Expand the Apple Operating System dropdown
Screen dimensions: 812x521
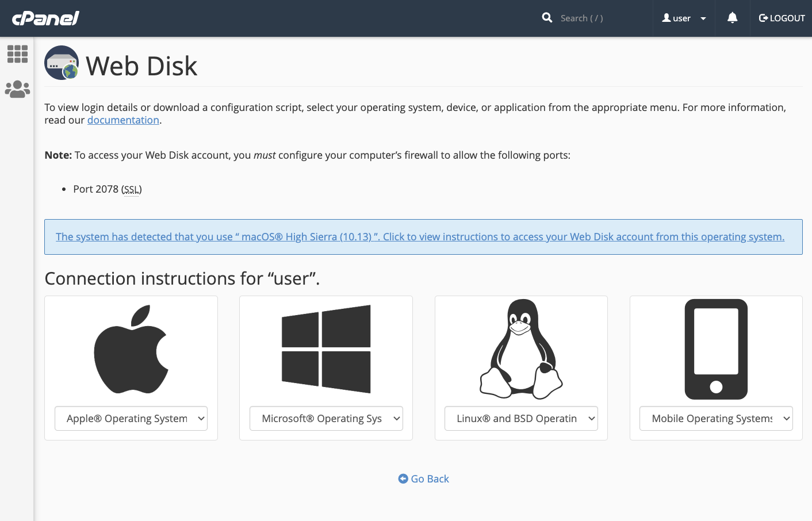click(x=131, y=419)
